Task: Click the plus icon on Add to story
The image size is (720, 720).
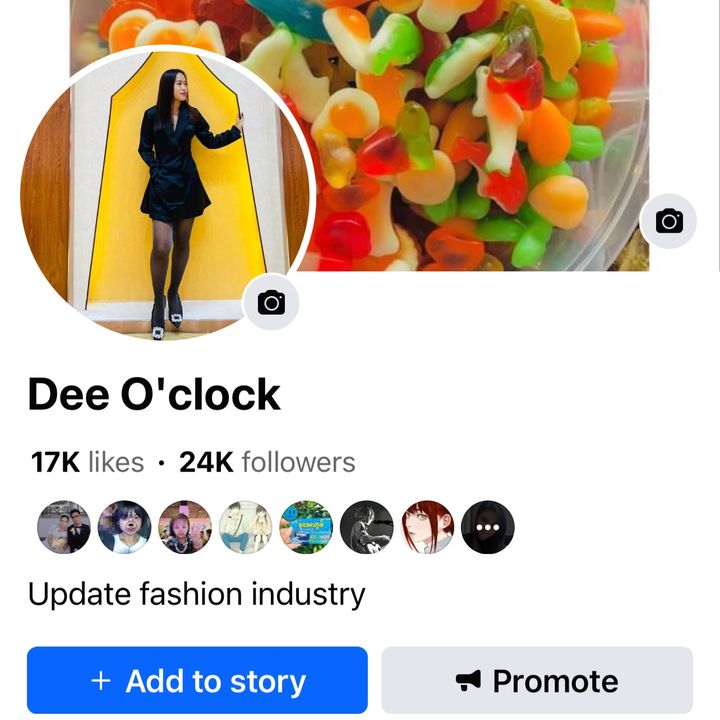Action: pyautogui.click(x=100, y=682)
